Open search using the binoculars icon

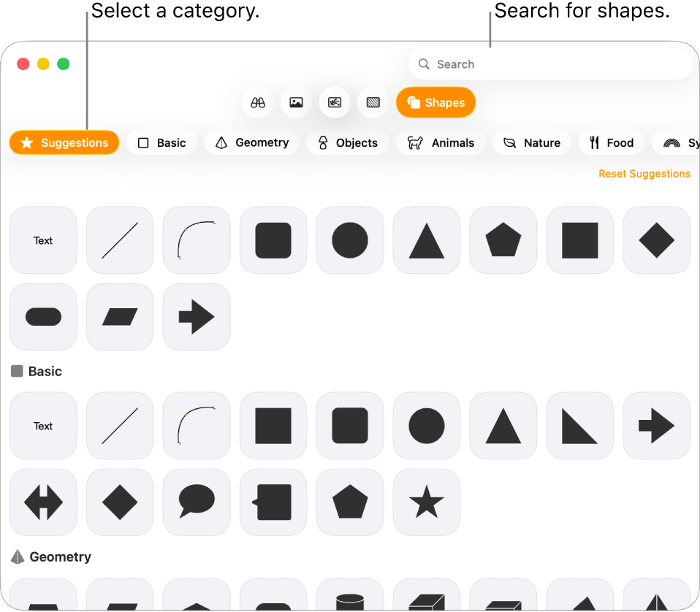257,102
